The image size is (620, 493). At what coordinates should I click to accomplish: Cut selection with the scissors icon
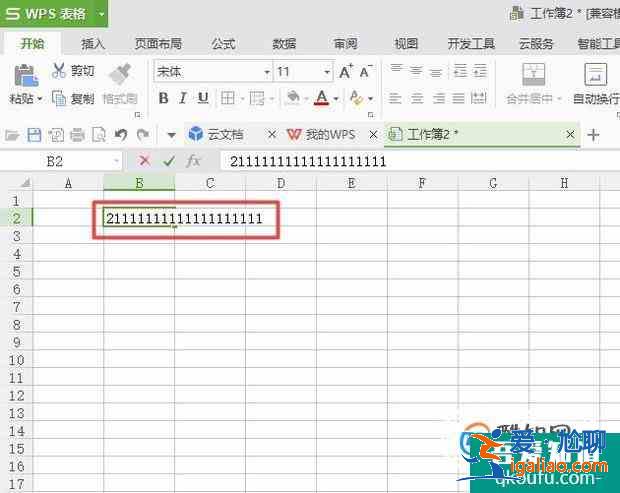(59, 71)
